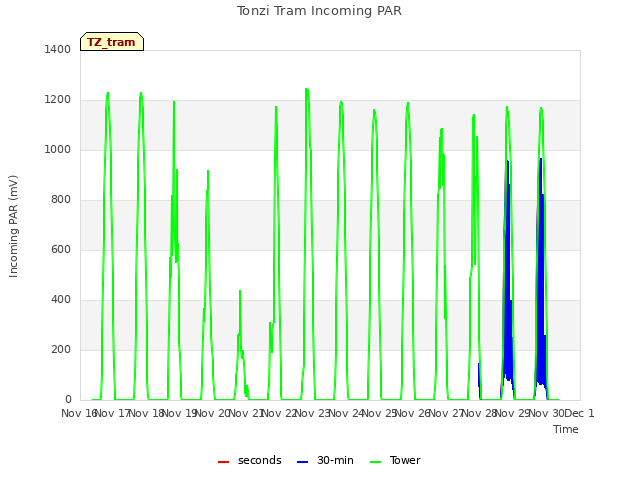Click the lowest green peak near 440 mV
Screen dimensions: 640x480
[240, 291]
